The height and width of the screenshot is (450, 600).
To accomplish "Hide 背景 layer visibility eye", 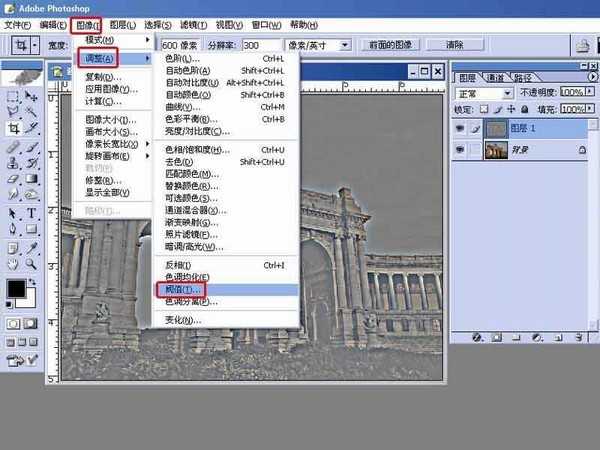I will pos(460,150).
